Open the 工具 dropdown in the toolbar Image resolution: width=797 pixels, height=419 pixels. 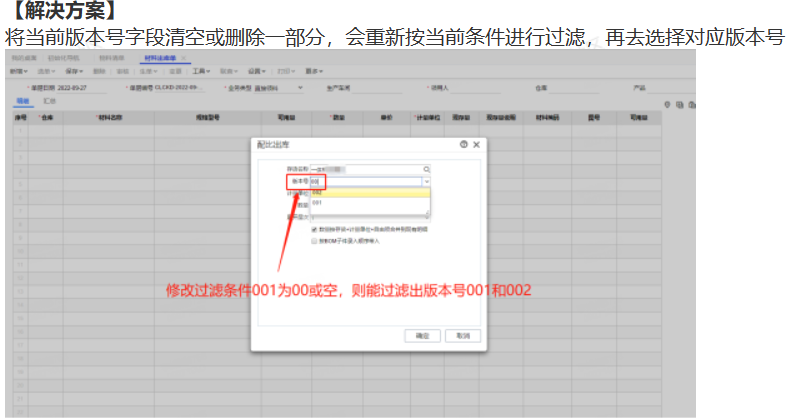point(201,71)
